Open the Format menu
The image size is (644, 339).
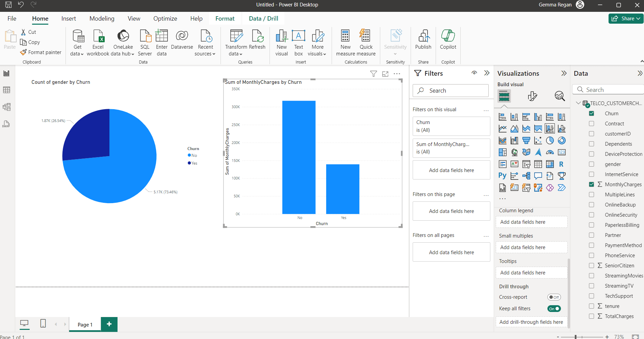pyautogui.click(x=225, y=19)
